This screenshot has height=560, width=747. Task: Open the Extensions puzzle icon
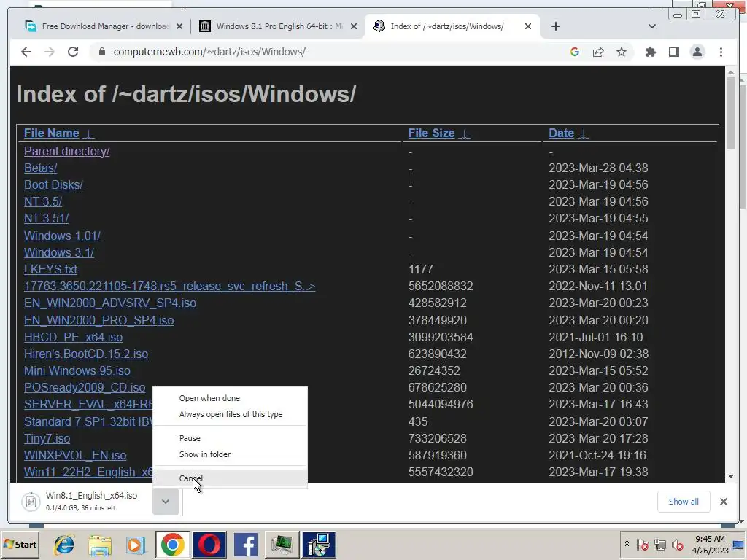(650, 52)
